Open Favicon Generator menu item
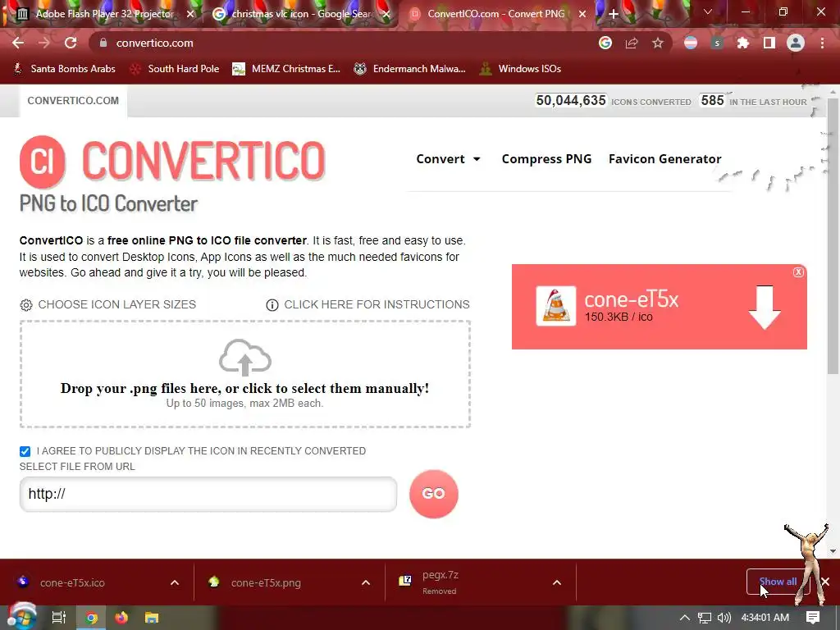The height and width of the screenshot is (630, 840). [x=664, y=159]
